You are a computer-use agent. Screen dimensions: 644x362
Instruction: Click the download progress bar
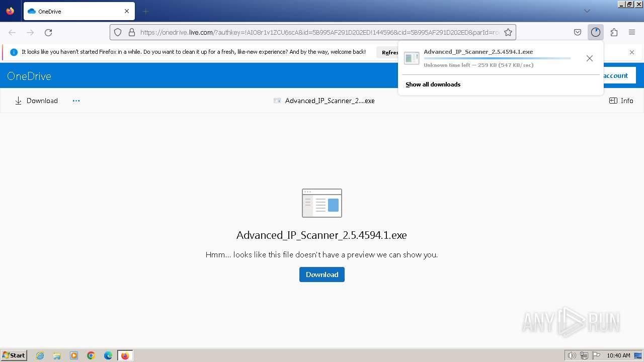(497, 58)
